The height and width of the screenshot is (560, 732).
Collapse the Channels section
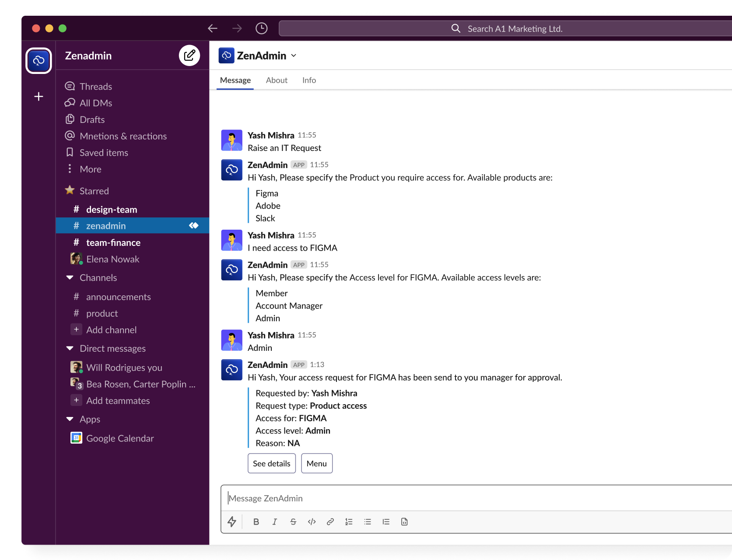pyautogui.click(x=70, y=277)
